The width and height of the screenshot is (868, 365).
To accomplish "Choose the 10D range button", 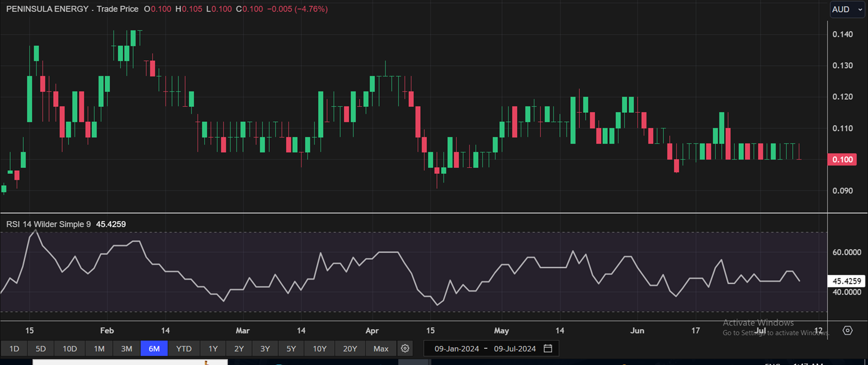I will [x=70, y=348].
